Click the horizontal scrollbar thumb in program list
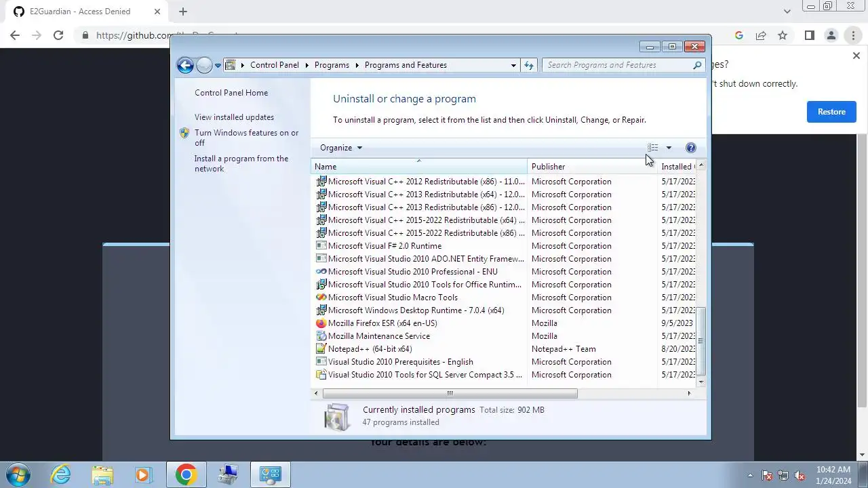Viewport: 868px width, 488px height. (x=450, y=393)
